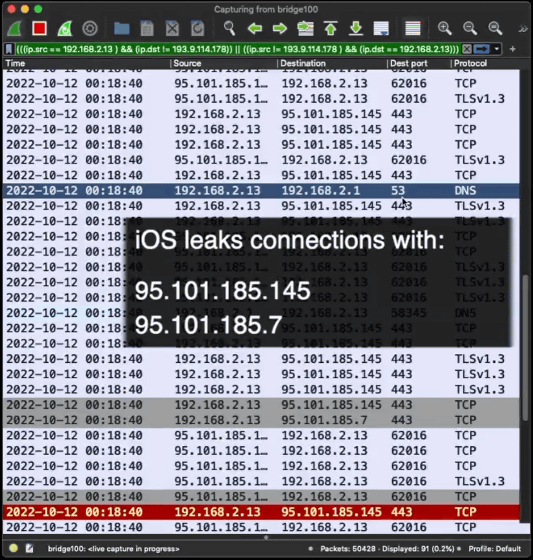Image resolution: width=533 pixels, height=560 pixels.
Task: Reload the capture file icon
Action: (x=197, y=29)
